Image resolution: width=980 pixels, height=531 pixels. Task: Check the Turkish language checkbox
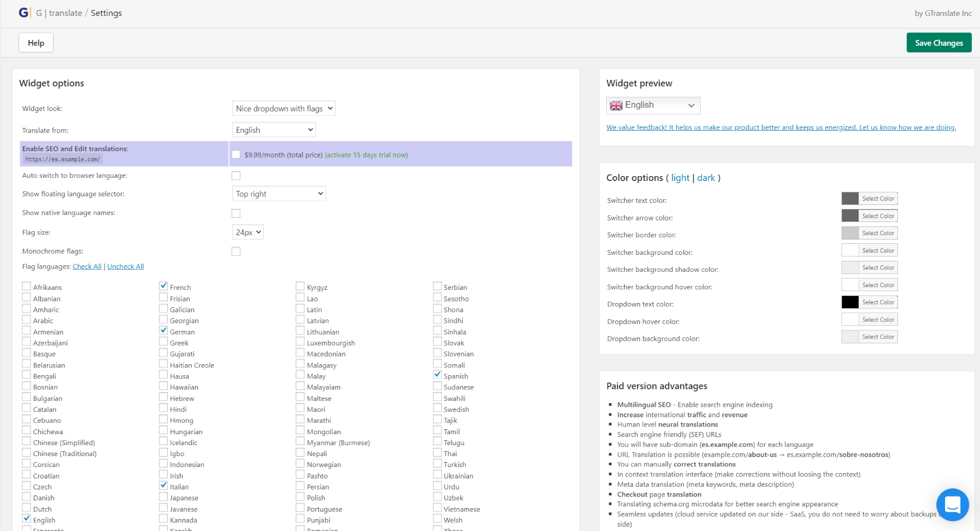point(437,463)
